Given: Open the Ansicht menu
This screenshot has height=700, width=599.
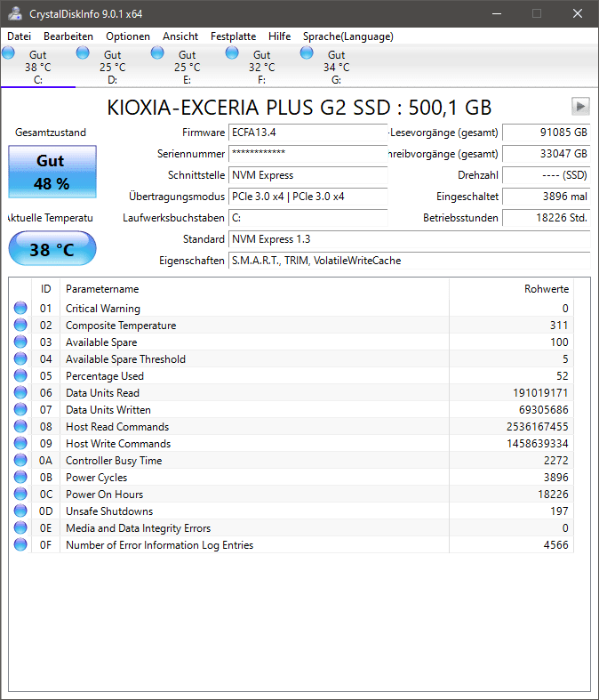Looking at the screenshot, I should (180, 36).
